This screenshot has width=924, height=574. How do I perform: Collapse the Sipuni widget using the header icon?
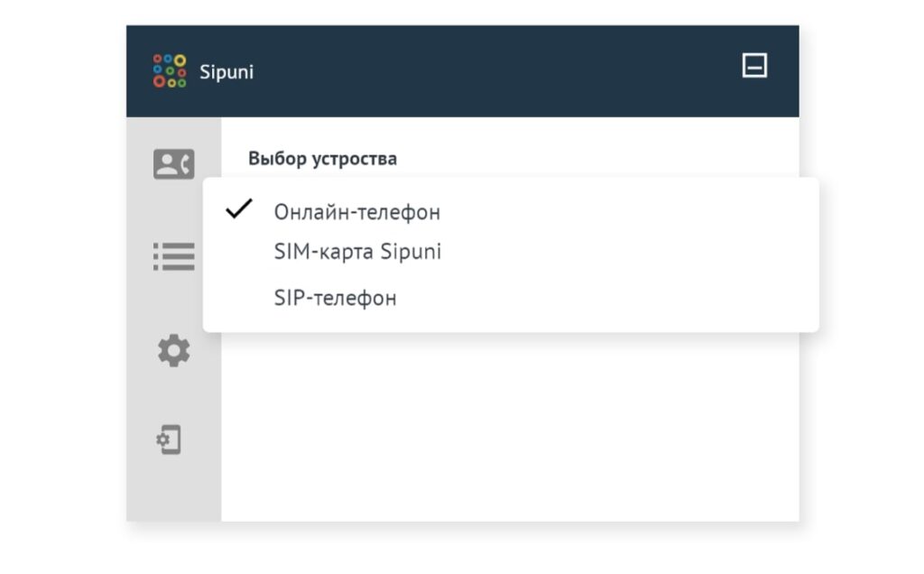point(754,66)
